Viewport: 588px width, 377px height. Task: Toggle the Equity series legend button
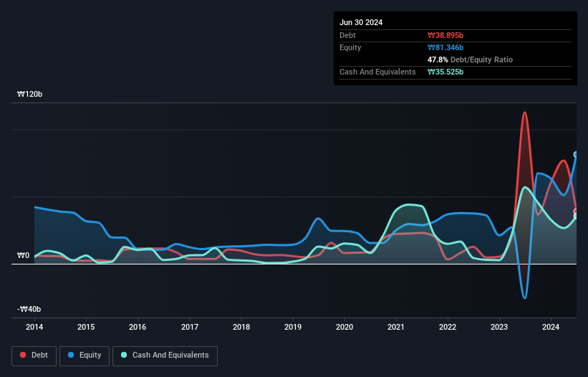[85, 355]
